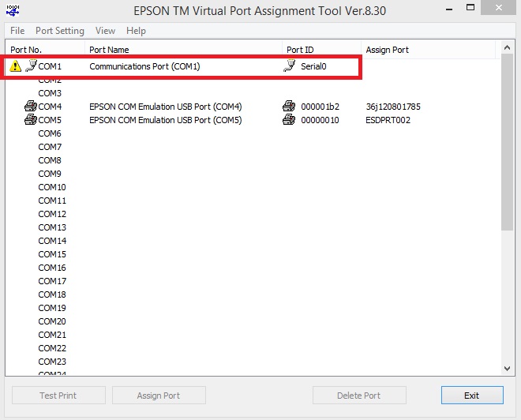Minimize the Virtual Port Assignment Tool window
This screenshot has width=521, height=420.
[x=449, y=9]
